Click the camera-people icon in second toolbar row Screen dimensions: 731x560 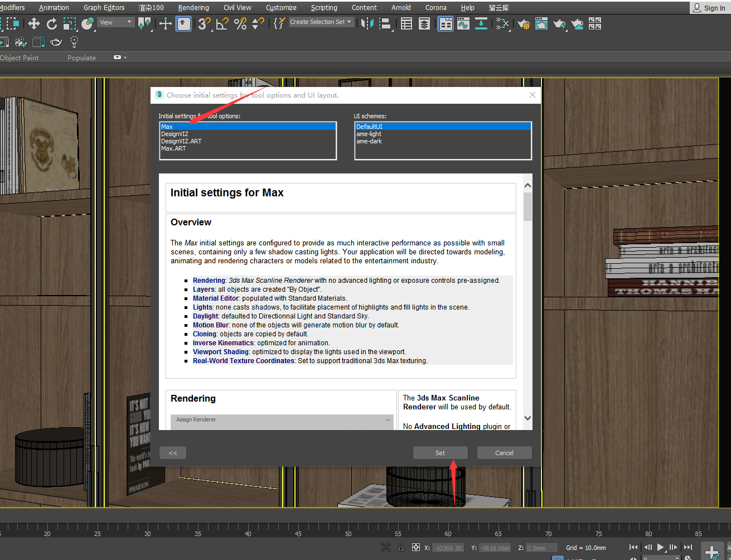click(x=21, y=42)
